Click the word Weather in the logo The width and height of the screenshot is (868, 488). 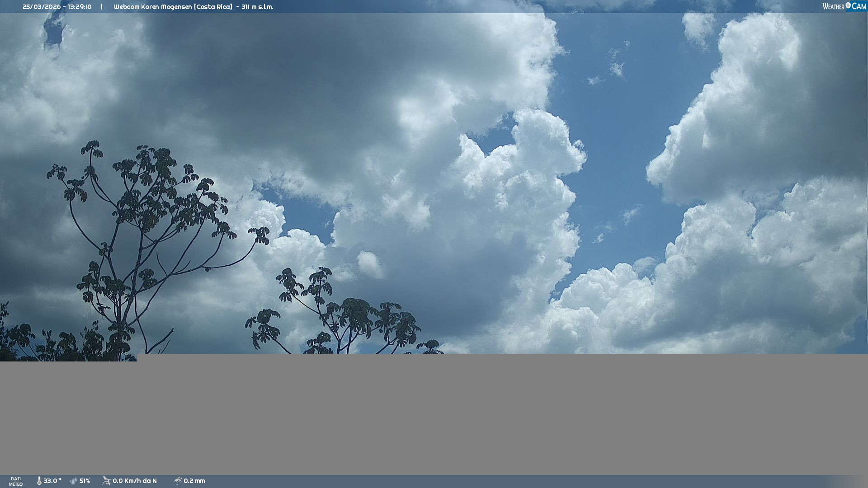click(x=833, y=6)
